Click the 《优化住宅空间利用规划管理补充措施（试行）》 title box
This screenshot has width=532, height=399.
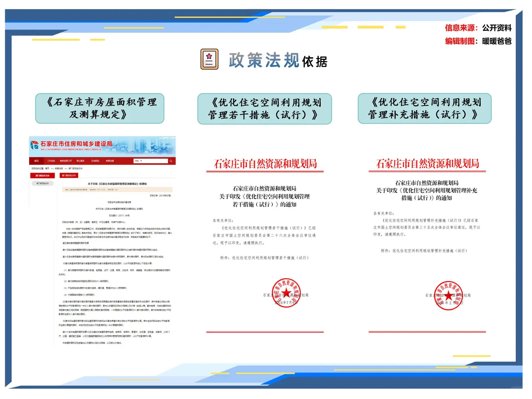pyautogui.click(x=424, y=108)
